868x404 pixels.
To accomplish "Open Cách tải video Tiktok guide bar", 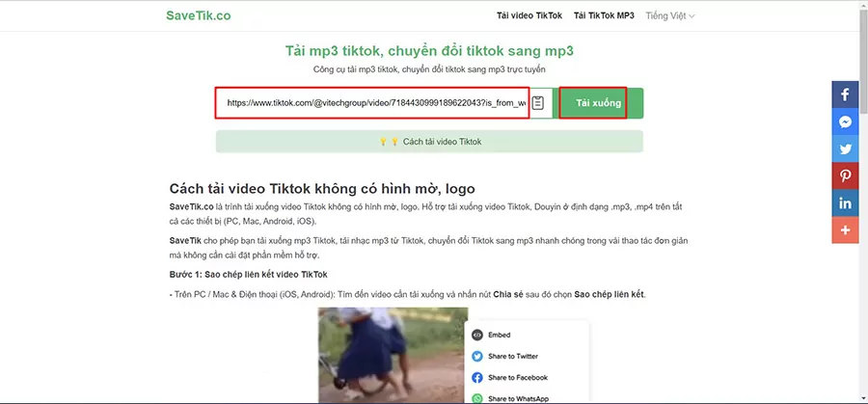I will [429, 142].
